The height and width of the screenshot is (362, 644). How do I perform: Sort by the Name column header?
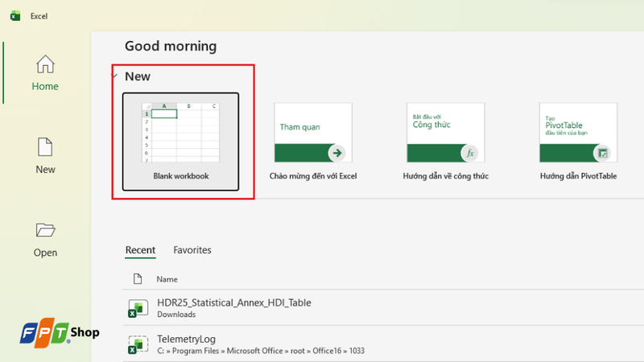167,279
